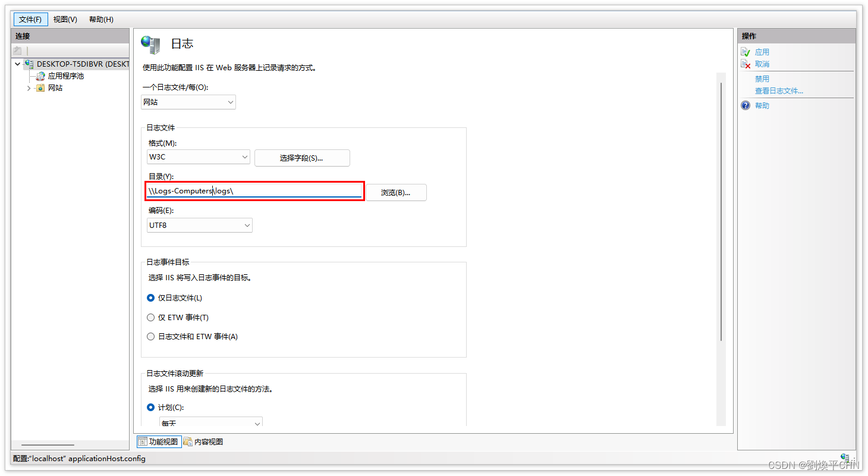The image size is (868, 476).
Task: Click into the 目录 path input field
Action: click(254, 191)
